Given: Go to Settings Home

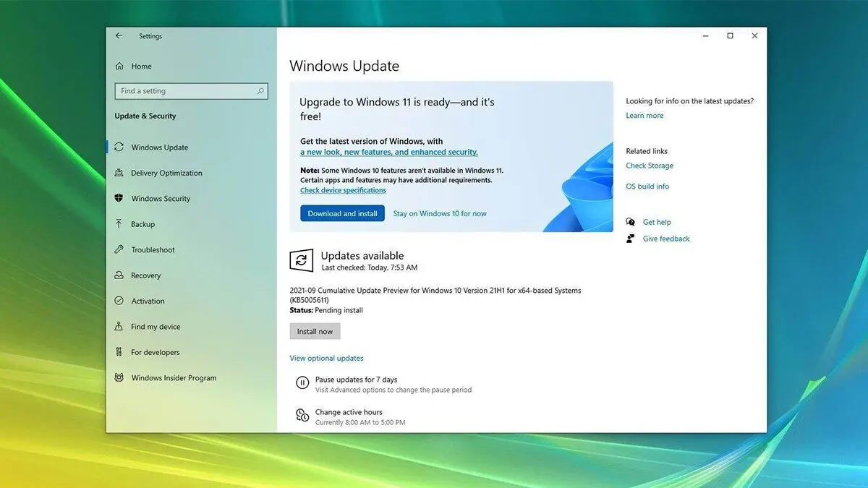Looking at the screenshot, I should (142, 67).
